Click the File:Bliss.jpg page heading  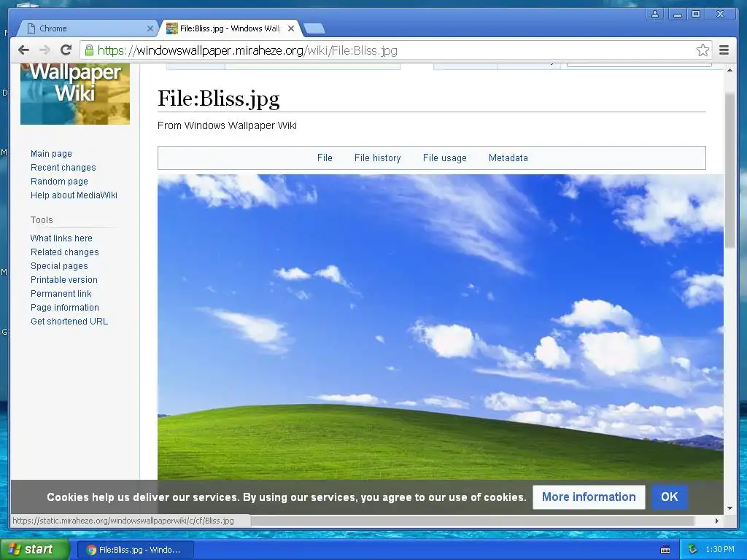tap(218, 98)
